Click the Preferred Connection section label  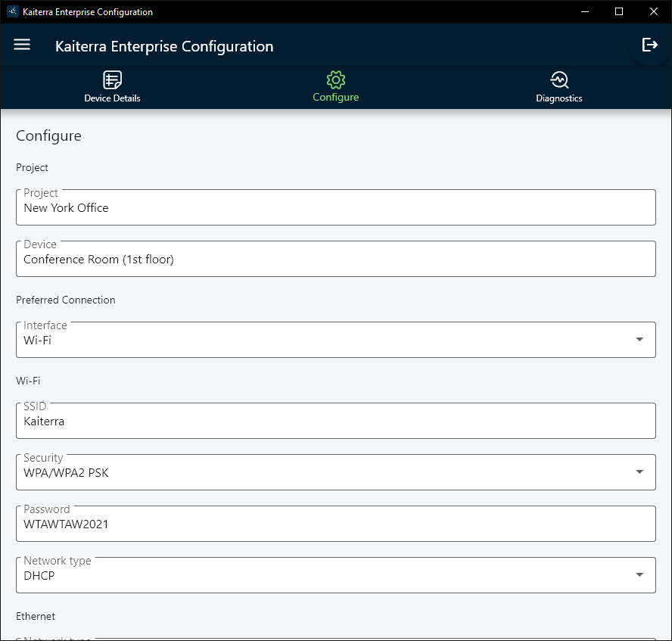(66, 300)
